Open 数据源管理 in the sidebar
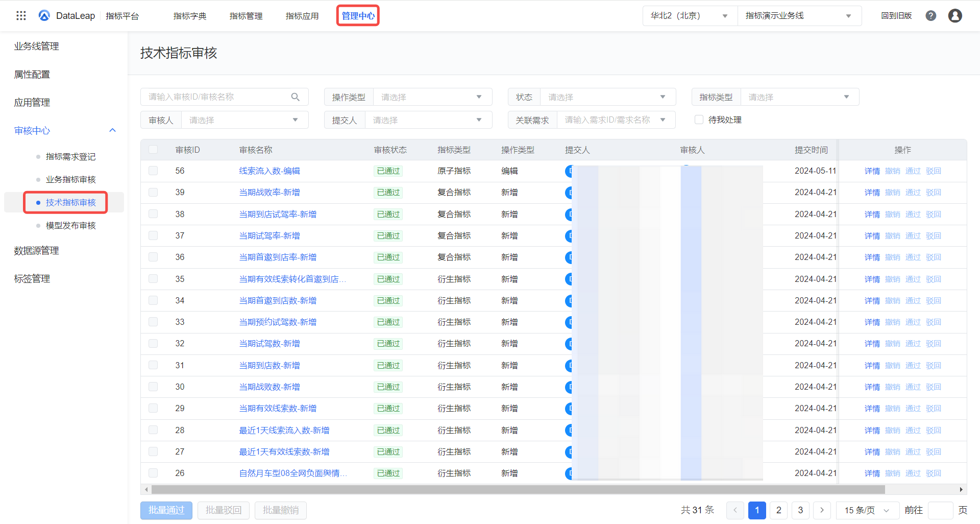Screen dimensions: 980x524 click(36, 251)
